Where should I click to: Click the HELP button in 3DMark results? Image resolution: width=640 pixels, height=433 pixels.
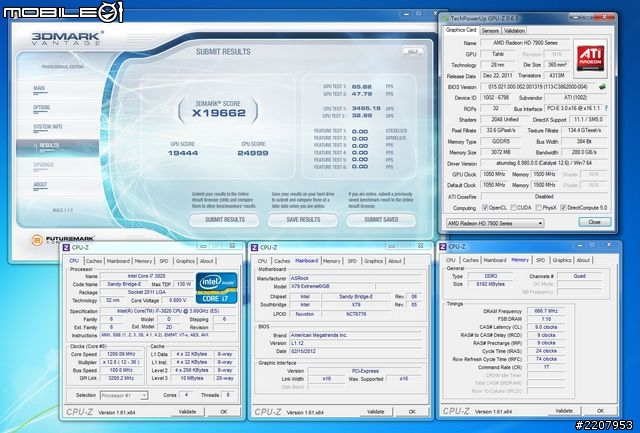pyautogui.click(x=413, y=51)
